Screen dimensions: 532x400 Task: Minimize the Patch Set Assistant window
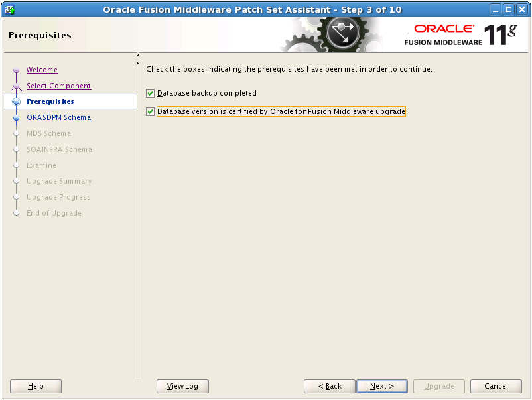pyautogui.click(x=496, y=9)
